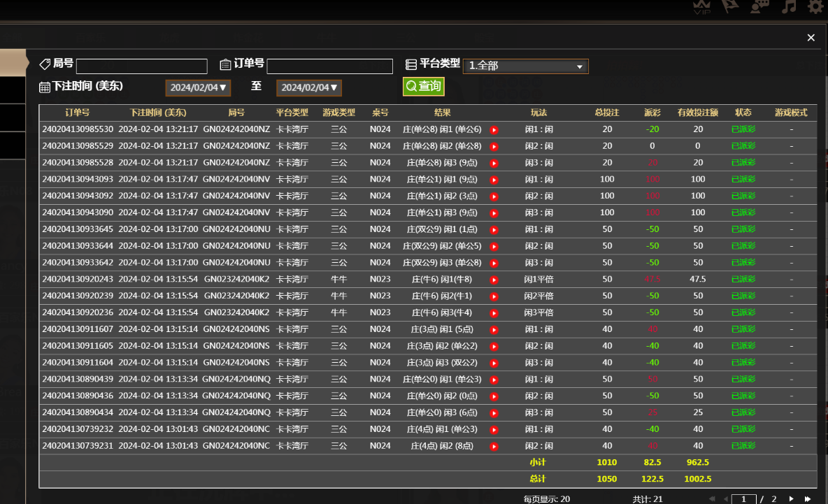This screenshot has width=828, height=504.
Task: Click the 平台类型 column header
Action: point(292,113)
